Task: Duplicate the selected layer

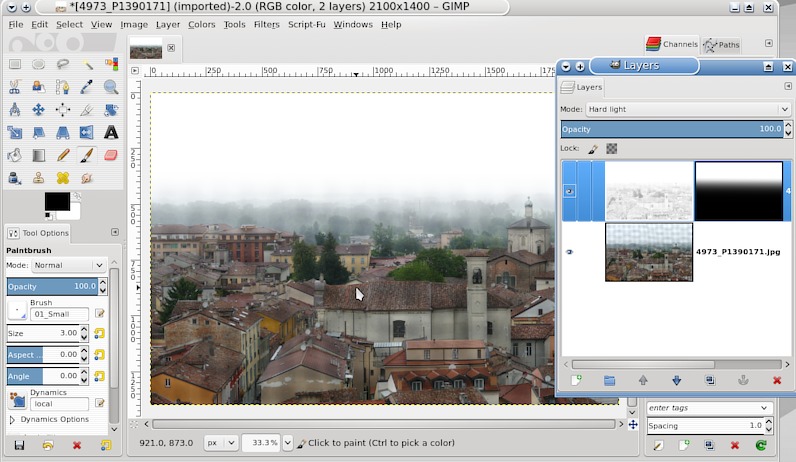Action: (x=710, y=380)
